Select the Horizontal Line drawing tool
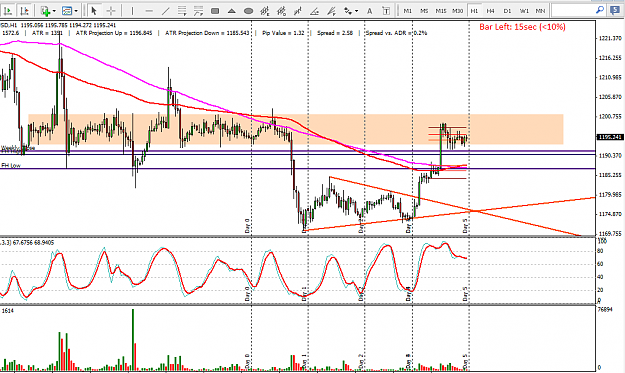The width and height of the screenshot is (625, 373). (x=149, y=11)
